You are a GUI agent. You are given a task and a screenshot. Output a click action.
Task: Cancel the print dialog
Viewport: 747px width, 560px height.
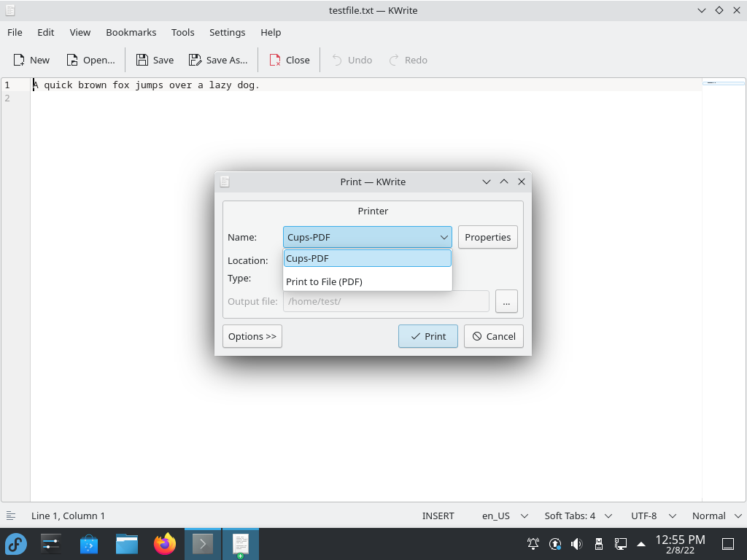tap(494, 336)
